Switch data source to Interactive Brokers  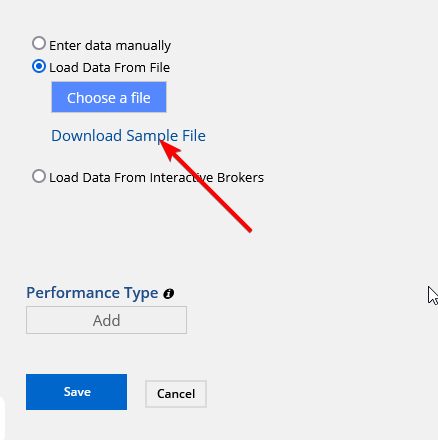click(39, 176)
